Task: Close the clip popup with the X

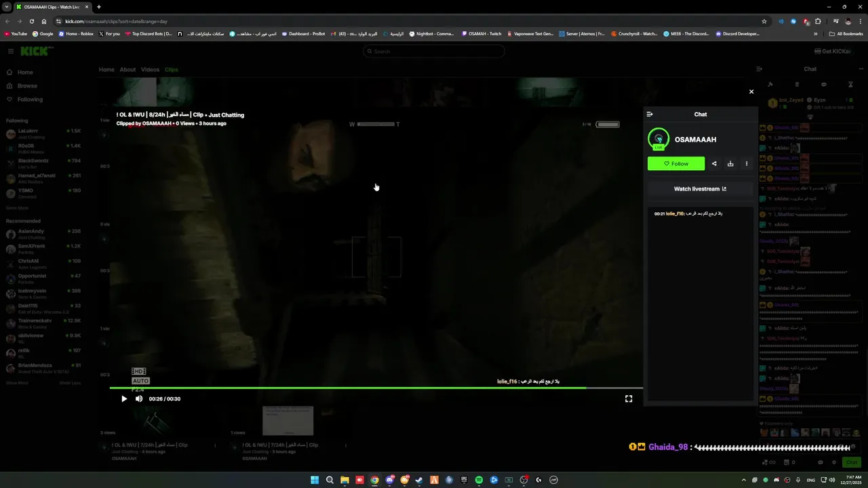Action: point(751,91)
